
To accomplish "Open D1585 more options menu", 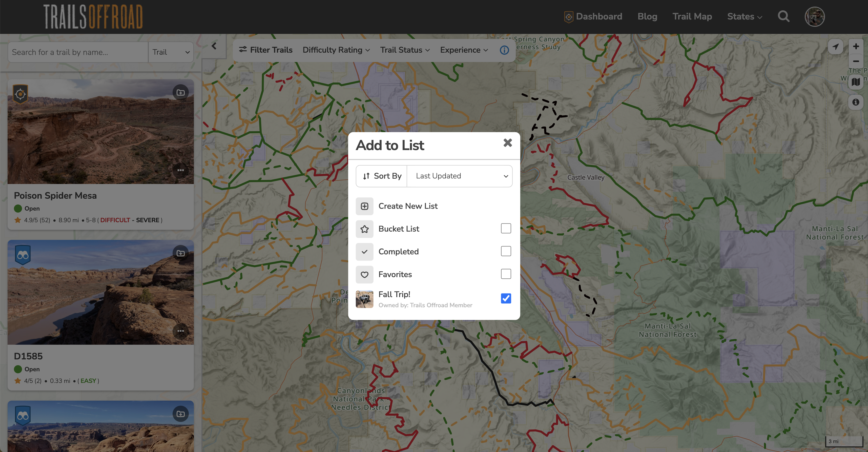I will tap(181, 331).
